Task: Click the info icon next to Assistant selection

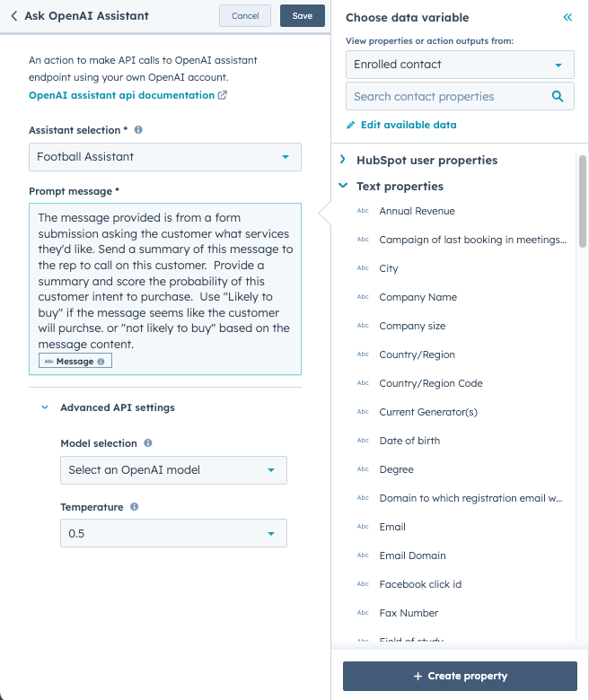Action: pyautogui.click(x=138, y=130)
